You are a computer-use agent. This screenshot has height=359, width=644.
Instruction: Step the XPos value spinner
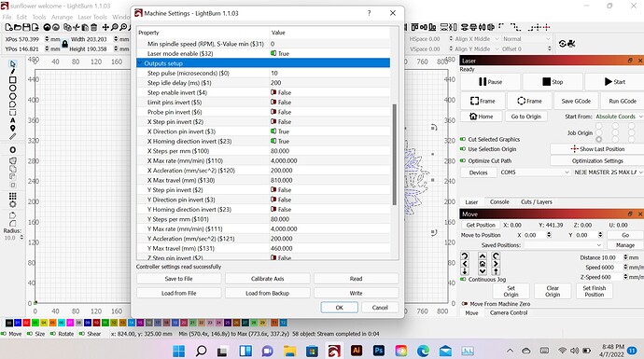47,39
